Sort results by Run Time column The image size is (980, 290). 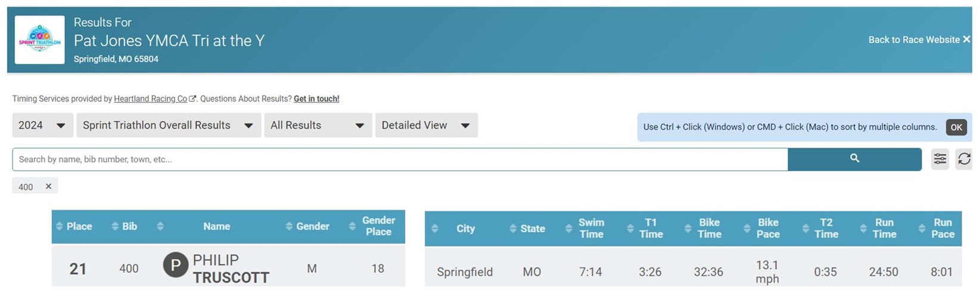(879, 229)
